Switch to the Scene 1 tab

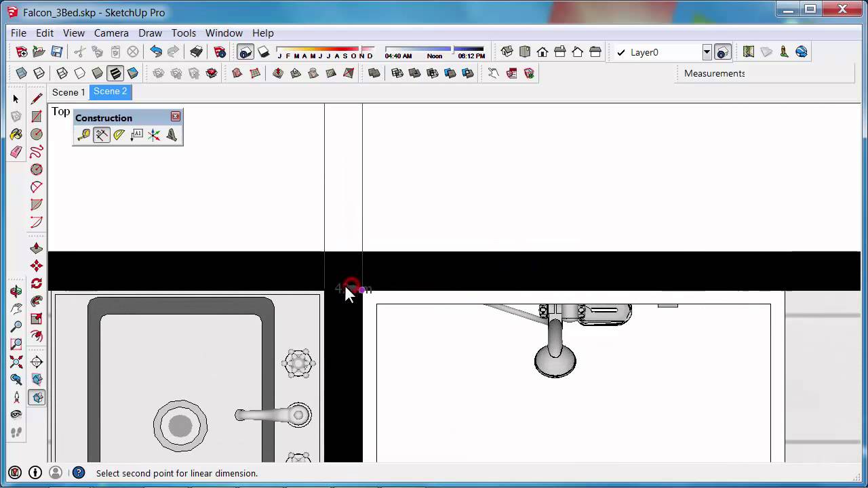click(x=68, y=92)
